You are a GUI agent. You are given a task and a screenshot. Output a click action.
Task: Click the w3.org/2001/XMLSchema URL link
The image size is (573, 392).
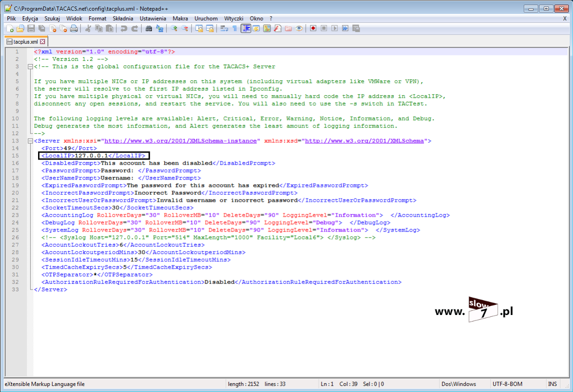coord(364,141)
